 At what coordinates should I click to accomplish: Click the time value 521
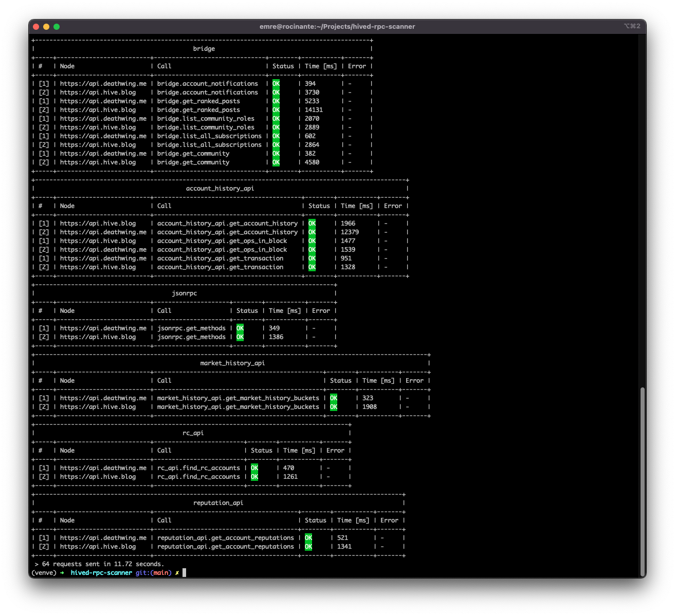pos(342,538)
